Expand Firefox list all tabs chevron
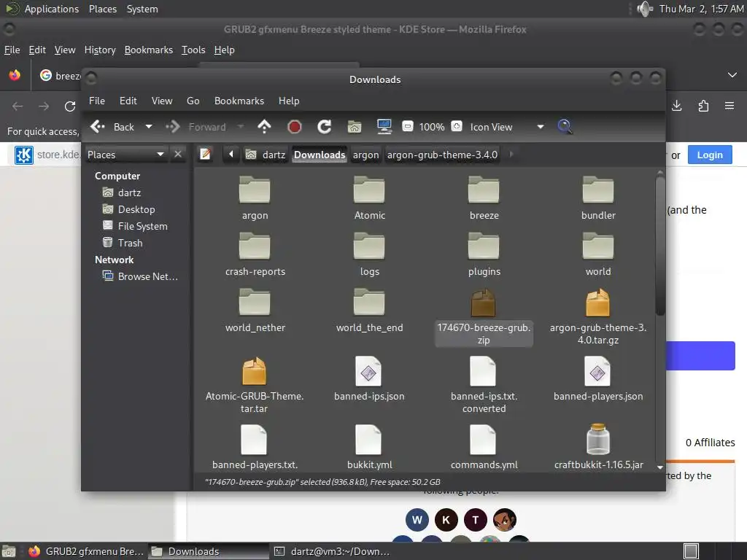The image size is (747, 560). (x=732, y=75)
